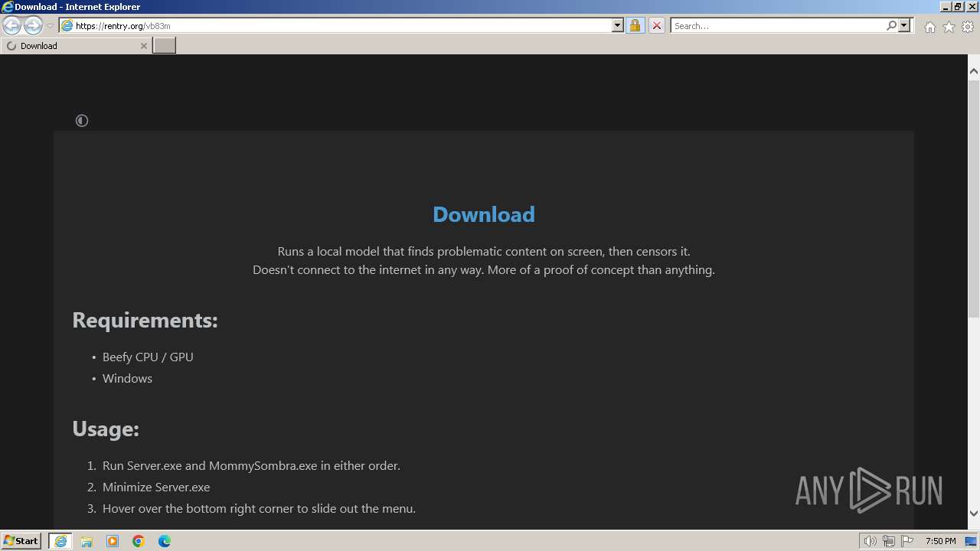980x551 pixels.
Task: Click the magnifier search icon
Action: coord(891,25)
